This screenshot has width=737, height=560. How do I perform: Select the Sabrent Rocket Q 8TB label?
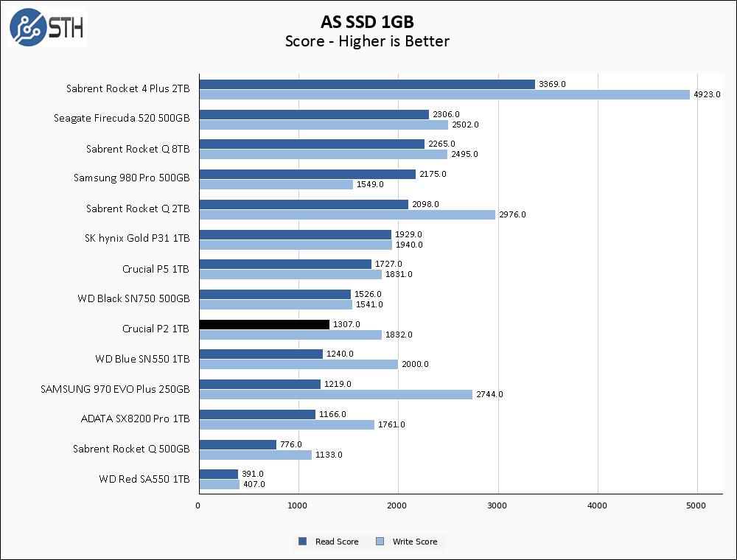[138, 149]
